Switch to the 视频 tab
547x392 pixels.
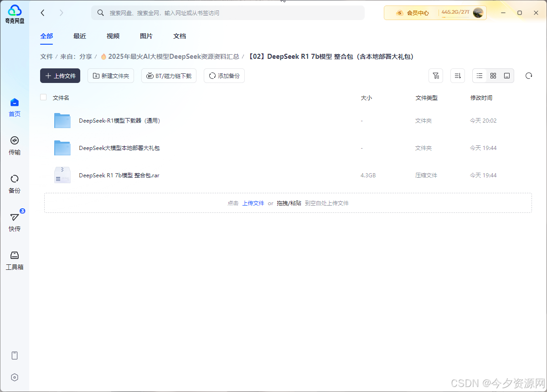tap(113, 36)
